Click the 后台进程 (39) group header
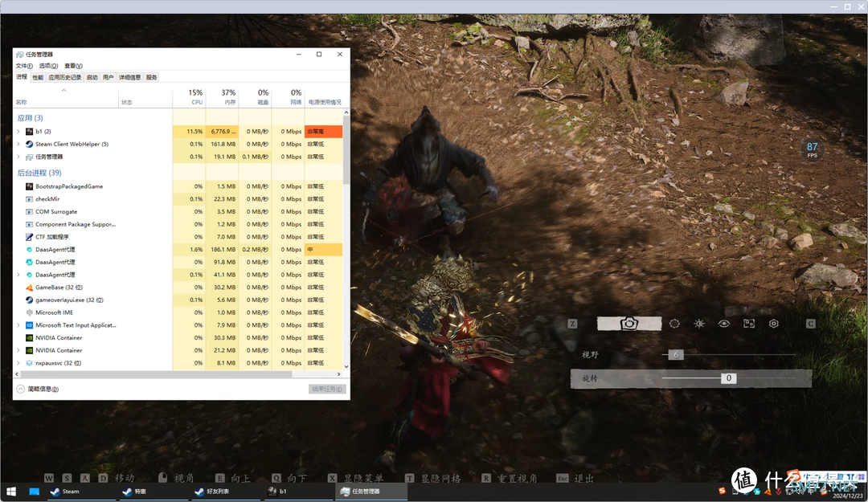Image resolution: width=868 pixels, height=502 pixels. [x=39, y=173]
